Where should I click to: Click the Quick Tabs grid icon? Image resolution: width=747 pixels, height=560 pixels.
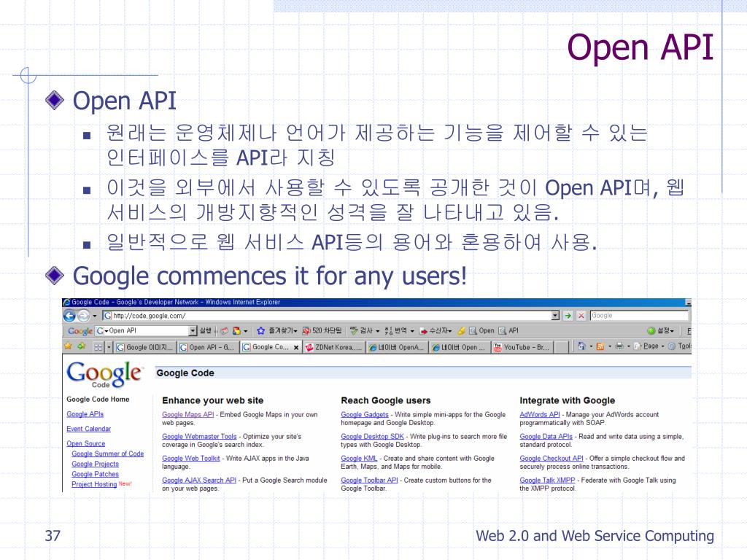[98, 347]
